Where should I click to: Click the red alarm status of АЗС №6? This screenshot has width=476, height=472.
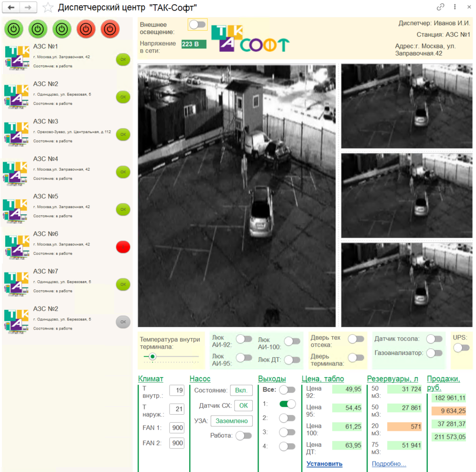click(x=123, y=247)
